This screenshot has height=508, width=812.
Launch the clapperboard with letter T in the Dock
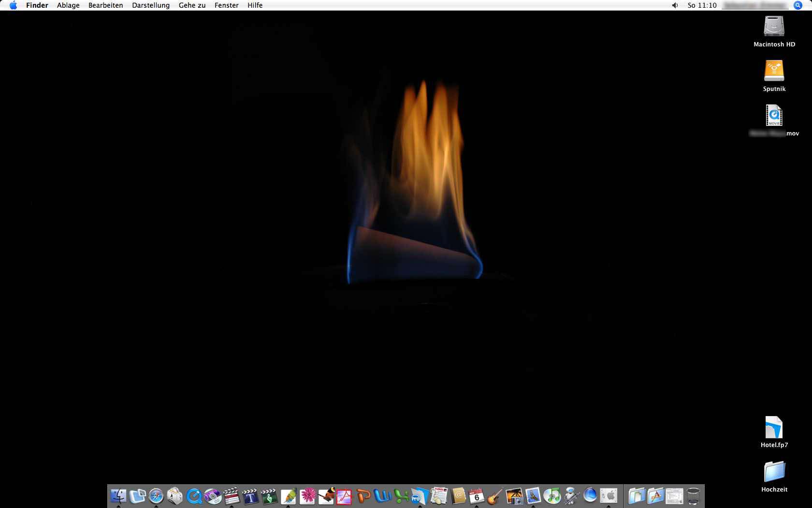(250, 496)
